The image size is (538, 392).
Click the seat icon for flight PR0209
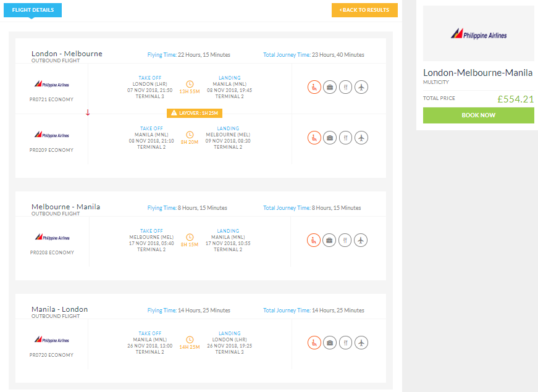coord(314,138)
